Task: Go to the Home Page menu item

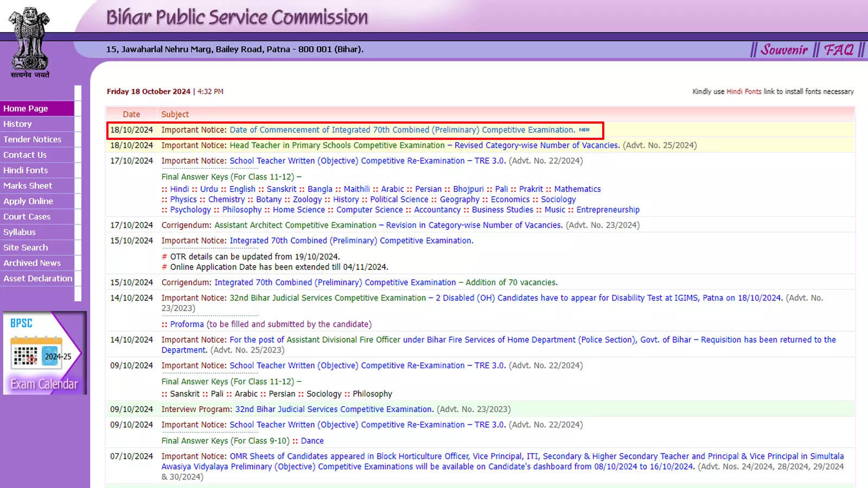Action: [25, 108]
